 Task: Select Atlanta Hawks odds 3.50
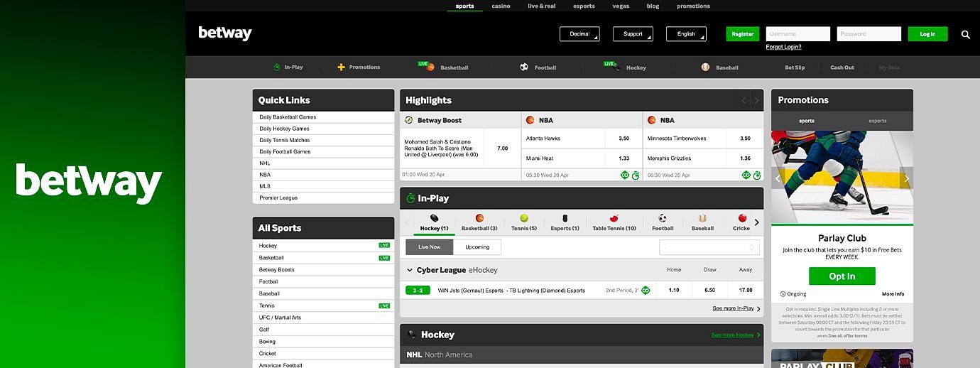coord(624,139)
